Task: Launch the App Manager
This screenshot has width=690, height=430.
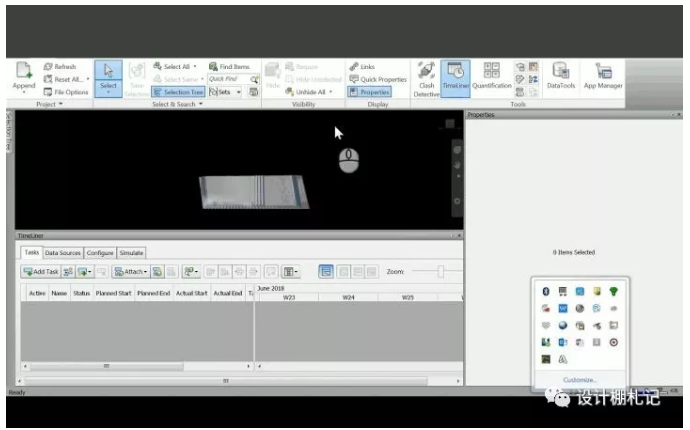Action: point(603,72)
